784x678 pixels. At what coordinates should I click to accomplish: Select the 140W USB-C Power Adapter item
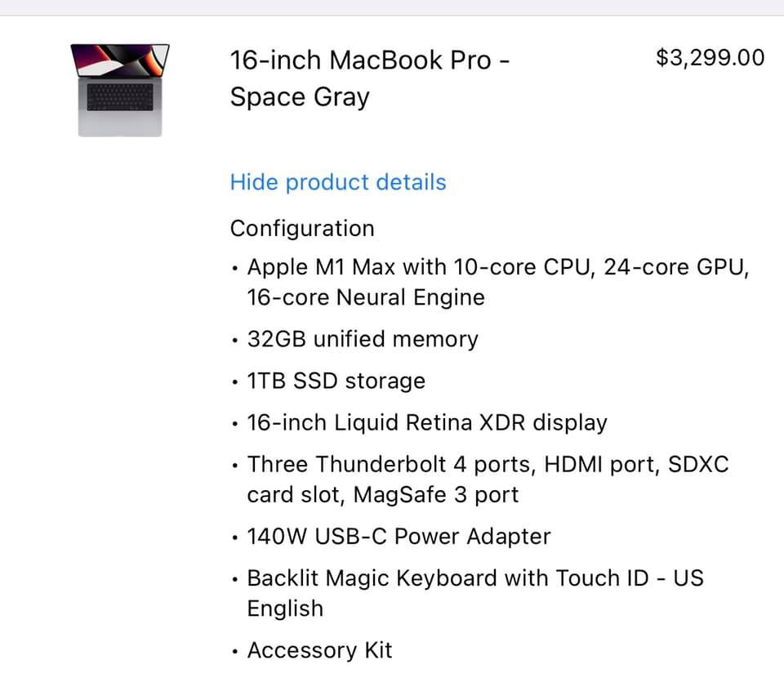399,537
